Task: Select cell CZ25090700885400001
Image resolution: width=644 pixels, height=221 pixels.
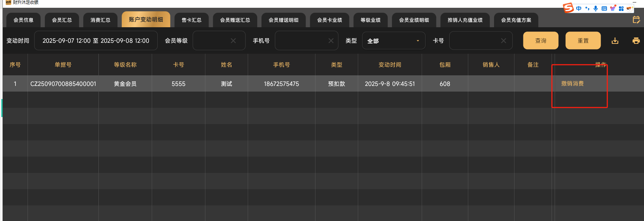Action: coord(63,84)
